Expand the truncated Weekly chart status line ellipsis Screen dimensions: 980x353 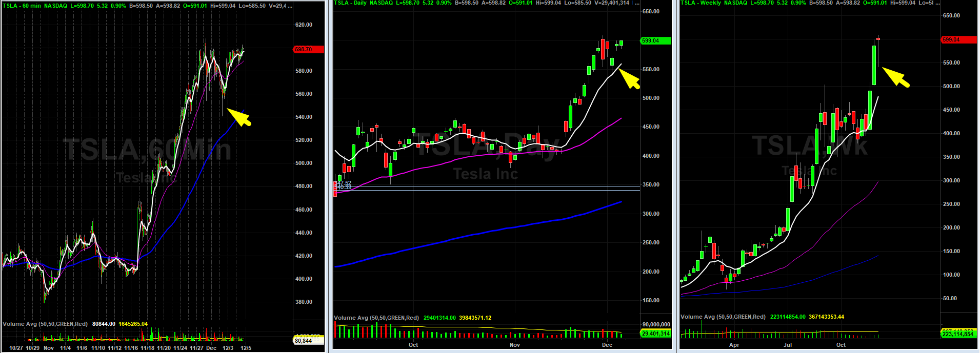(x=938, y=3)
